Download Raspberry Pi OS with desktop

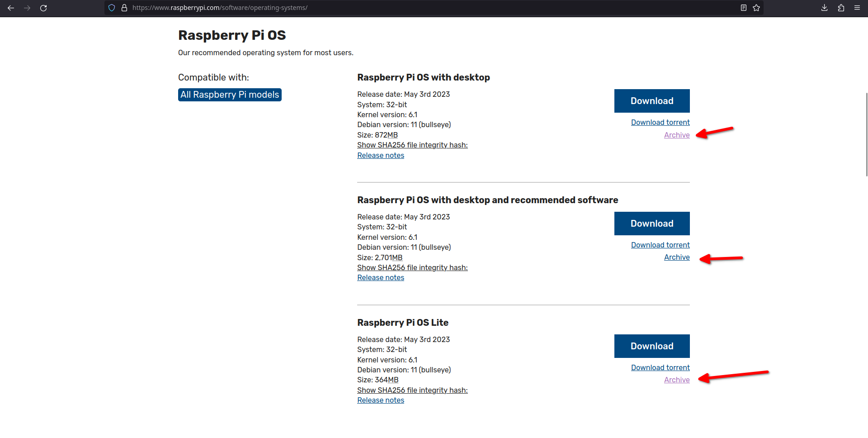(651, 100)
